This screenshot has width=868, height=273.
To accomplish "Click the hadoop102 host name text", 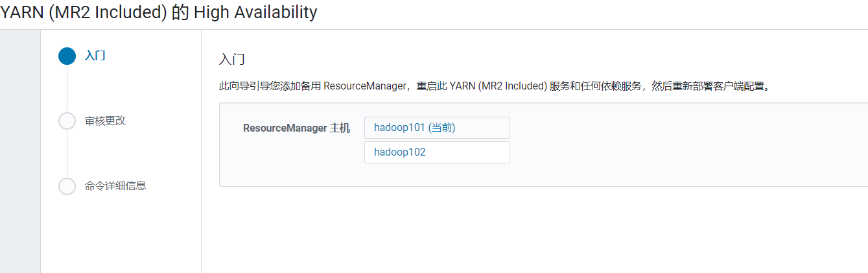I will pos(400,152).
